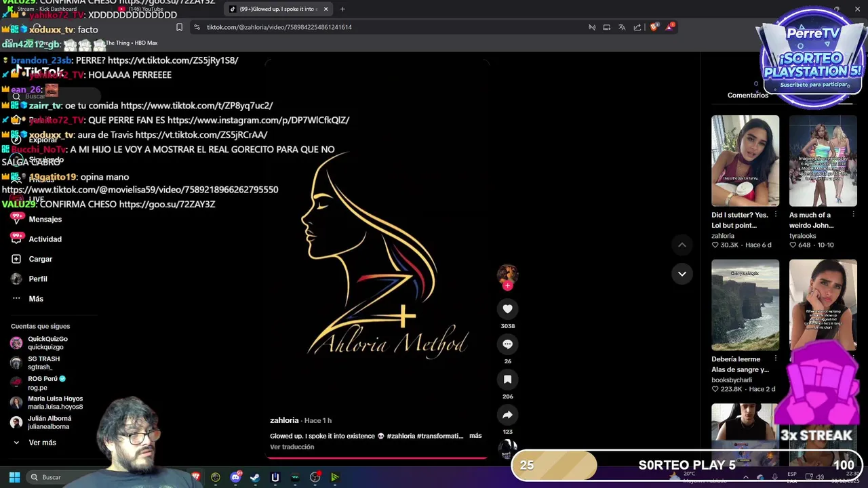Viewport: 868px width, 488px height.
Task: Open The Thing • HBO Max bookmark
Action: pos(131,43)
